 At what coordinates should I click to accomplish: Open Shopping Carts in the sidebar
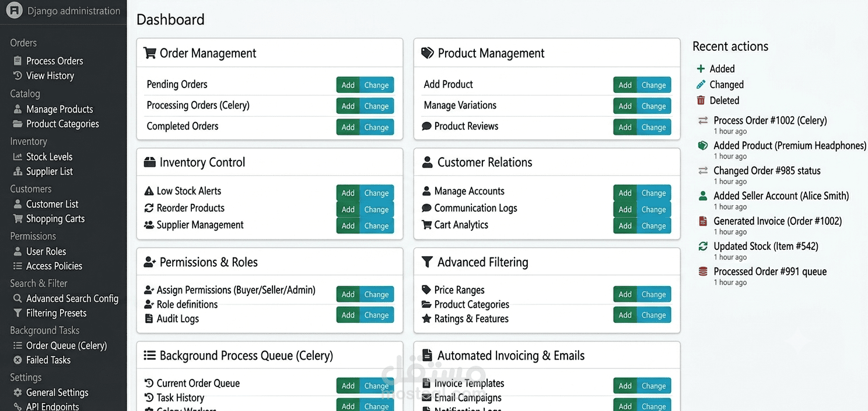[55, 219]
